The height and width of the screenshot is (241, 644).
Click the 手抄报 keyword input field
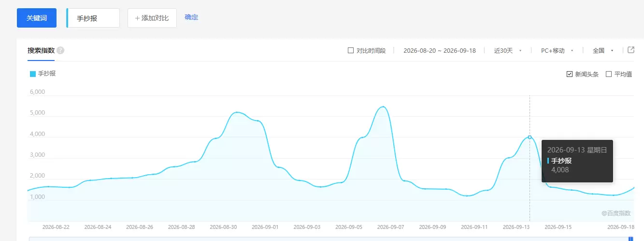pyautogui.click(x=93, y=18)
